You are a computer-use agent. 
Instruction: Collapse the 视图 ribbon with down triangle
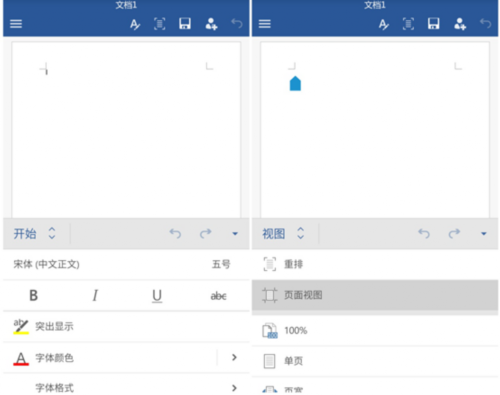coord(484,234)
